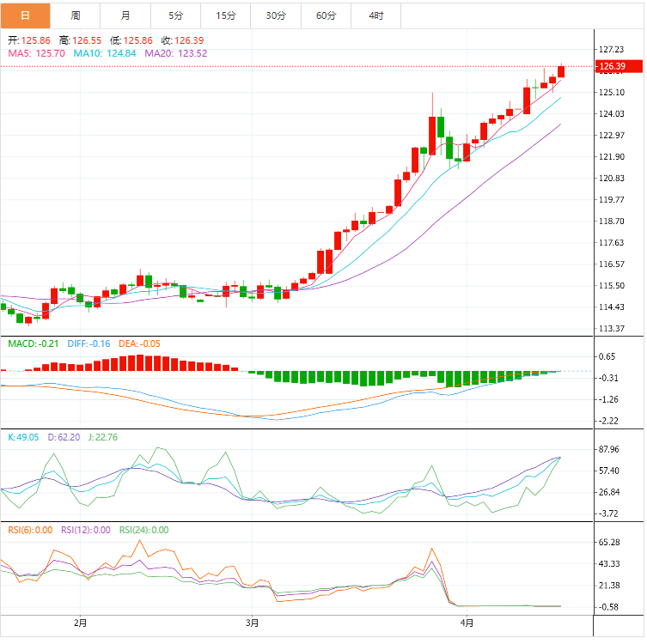
Task: Open the 4时 four-hour tab
Action: coord(376,15)
